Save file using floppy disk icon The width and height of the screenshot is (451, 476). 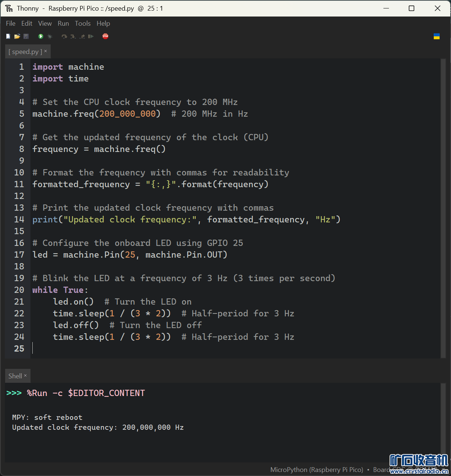coord(26,36)
